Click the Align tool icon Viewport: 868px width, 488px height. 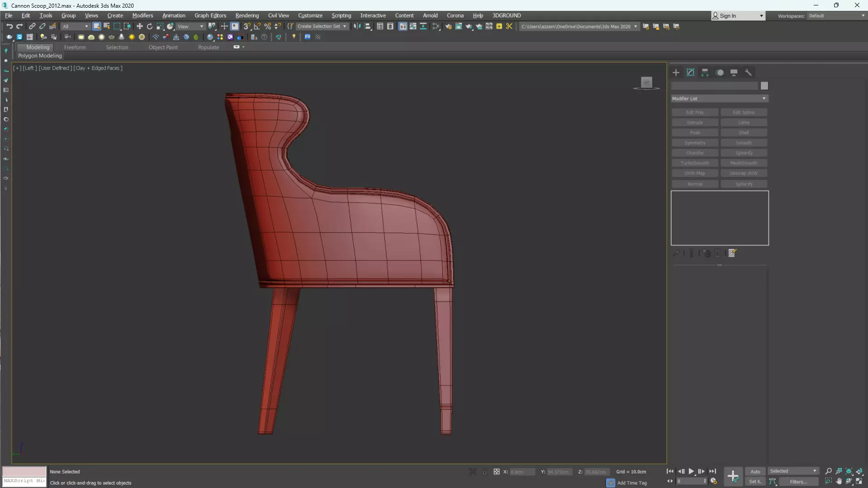click(368, 26)
